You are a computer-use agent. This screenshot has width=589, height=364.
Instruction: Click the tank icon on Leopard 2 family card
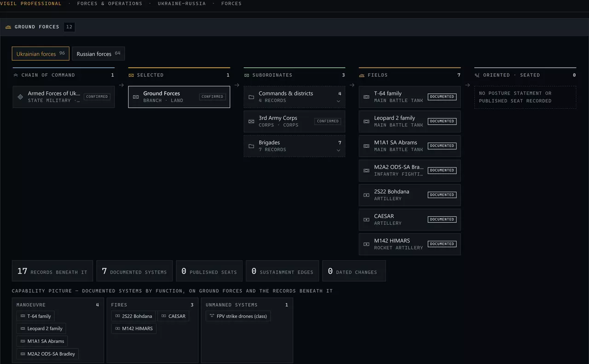366,121
